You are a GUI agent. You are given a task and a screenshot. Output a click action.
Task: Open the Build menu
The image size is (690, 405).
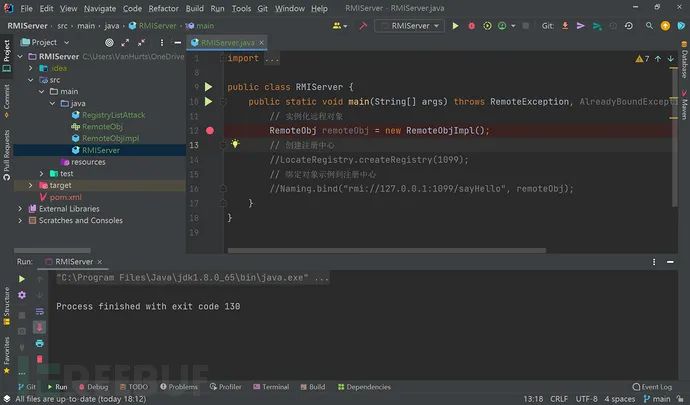coord(195,8)
